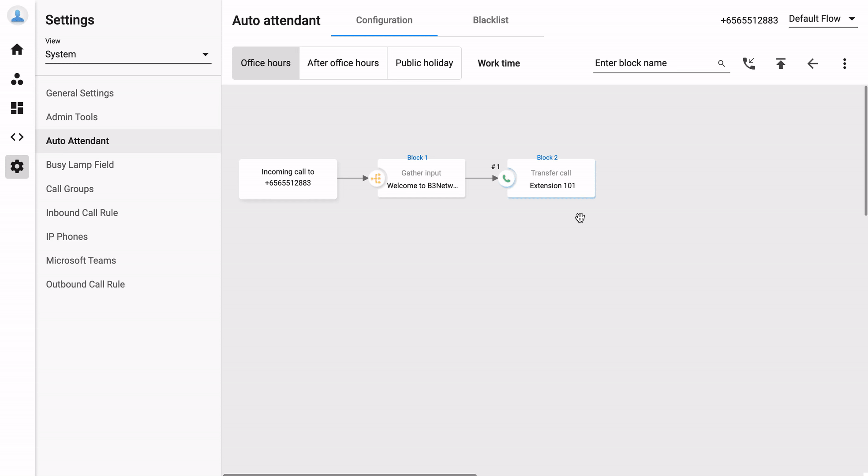Open the developer code brackets icon

pos(17,137)
